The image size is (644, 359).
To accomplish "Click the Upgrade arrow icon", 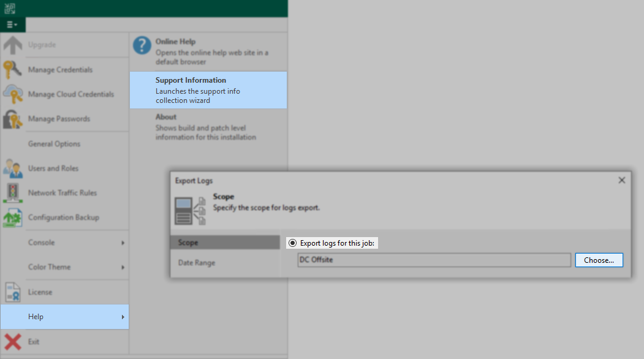I will pyautogui.click(x=13, y=45).
